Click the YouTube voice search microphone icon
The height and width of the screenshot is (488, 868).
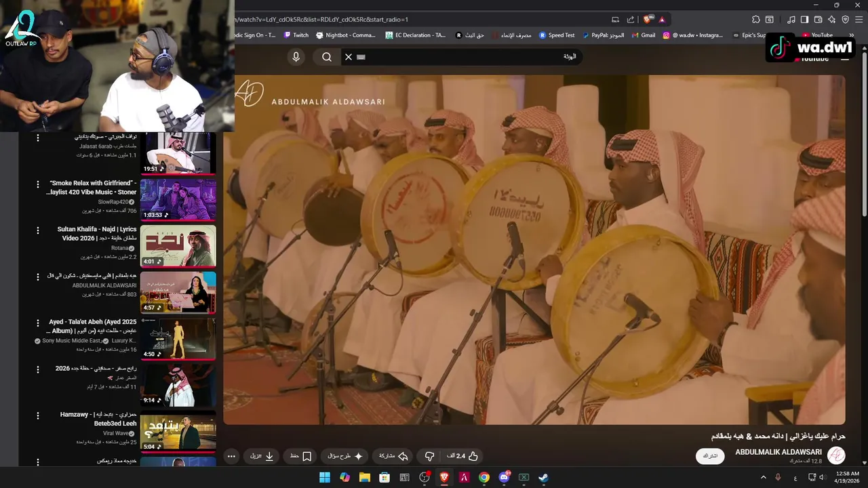296,57
